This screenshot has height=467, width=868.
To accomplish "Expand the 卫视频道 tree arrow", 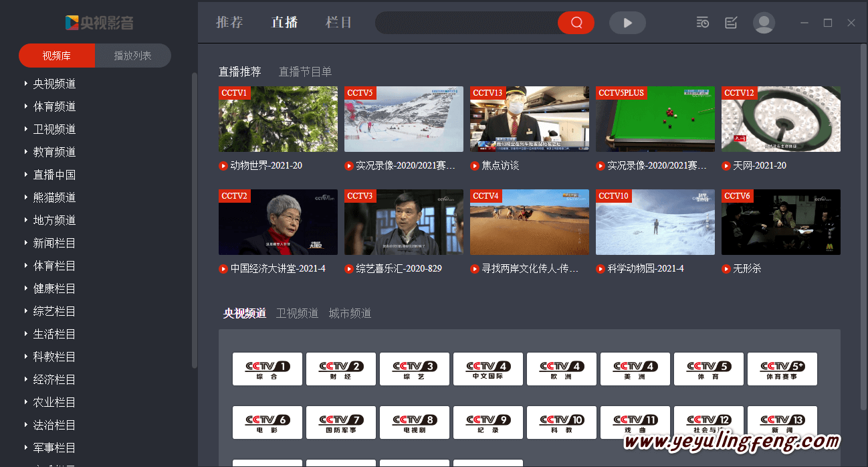I will click(26, 129).
